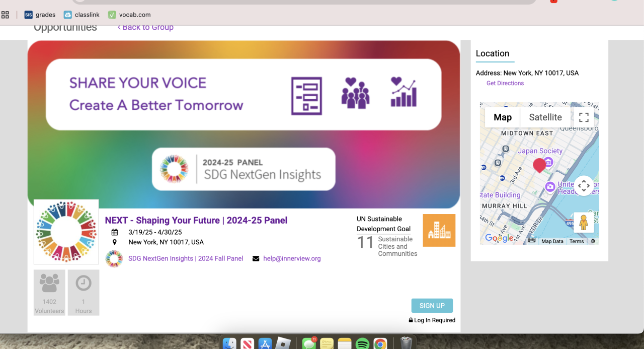This screenshot has width=644, height=349.
Task: Click the report map error icon
Action: point(593,241)
